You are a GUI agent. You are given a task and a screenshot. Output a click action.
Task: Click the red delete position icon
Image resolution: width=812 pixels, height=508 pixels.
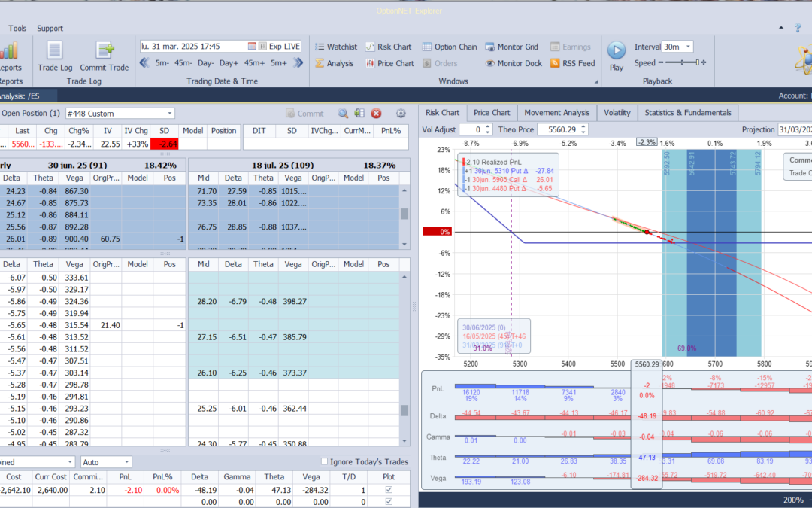point(376,114)
